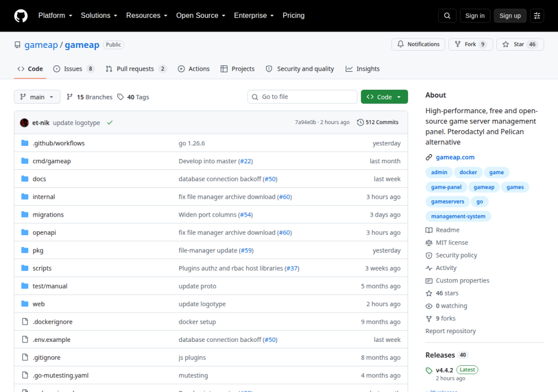Switch to the Projects tab
Viewport: 558px width, 392px height.
[238, 69]
